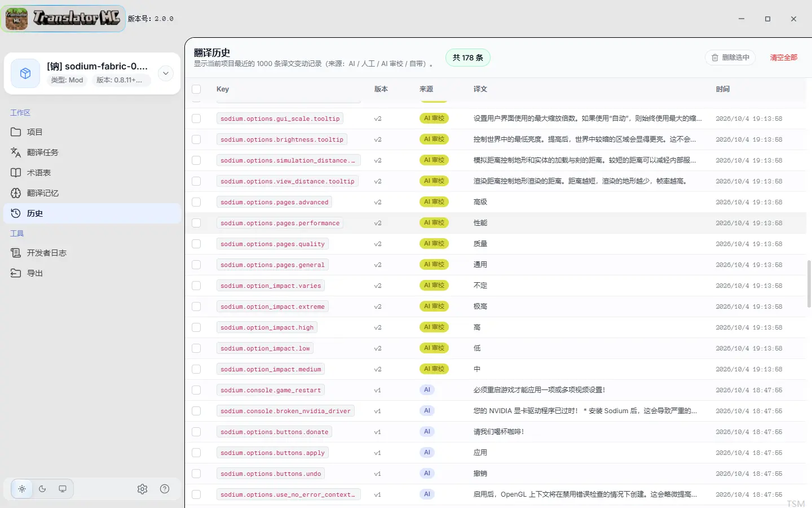Viewport: 812px width, 508px height.
Task: Click translation text 必须重启游戏才能应用
Action: coord(539,390)
